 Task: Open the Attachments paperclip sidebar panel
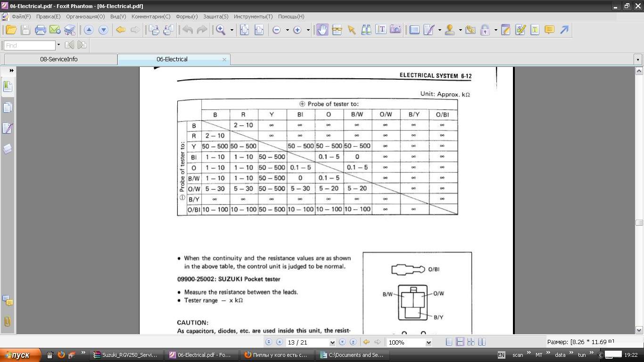8,321
